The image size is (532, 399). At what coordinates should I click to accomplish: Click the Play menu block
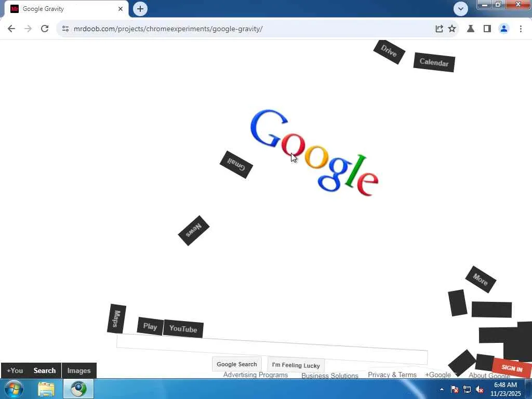pos(150,326)
